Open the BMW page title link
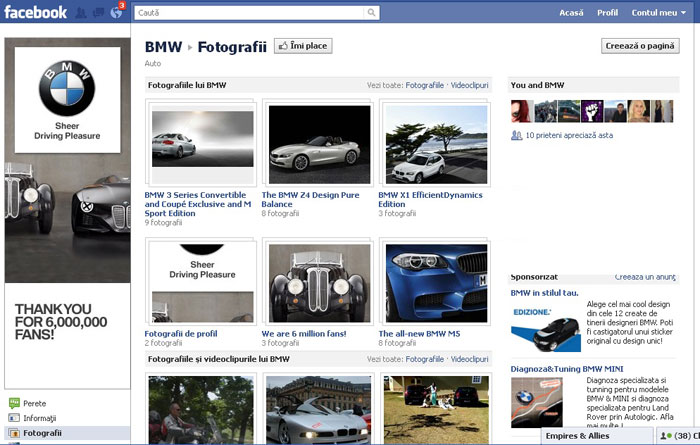 (x=163, y=47)
